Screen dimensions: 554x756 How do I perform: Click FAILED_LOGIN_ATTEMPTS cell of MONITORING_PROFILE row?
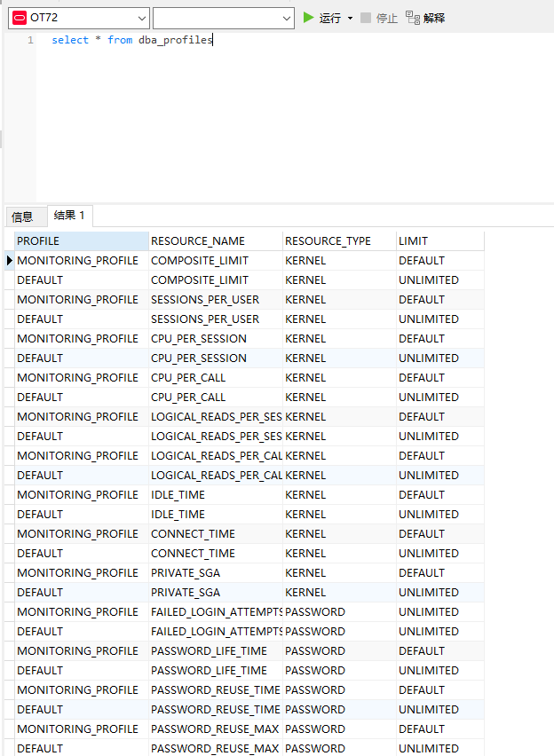[216, 612]
